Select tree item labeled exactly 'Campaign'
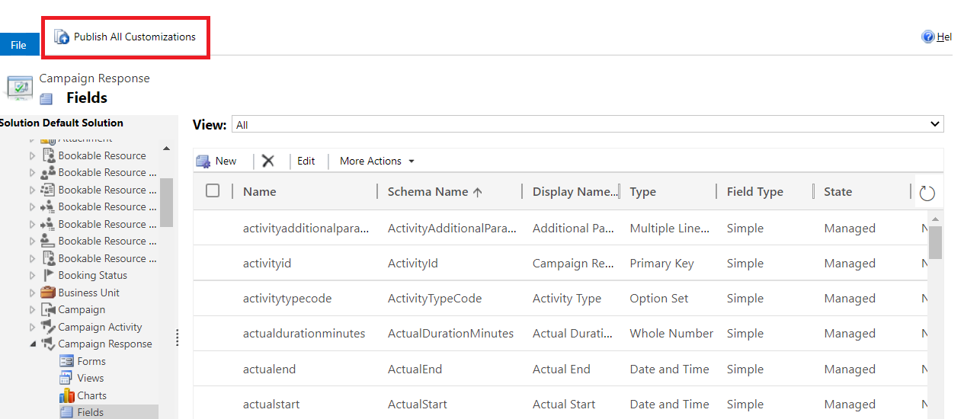Viewport: 980px width, 419px height. (82, 309)
